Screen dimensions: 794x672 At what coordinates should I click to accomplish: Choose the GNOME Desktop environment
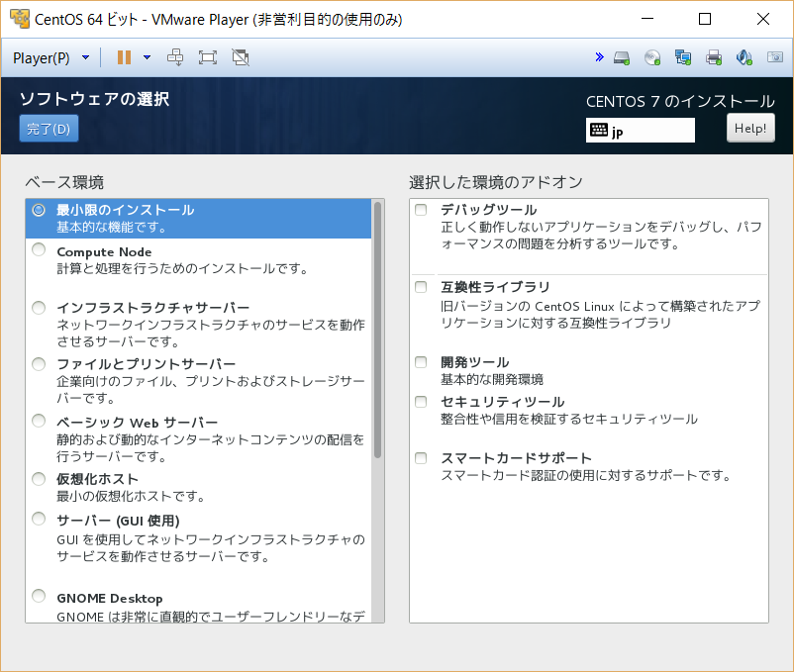coord(38,596)
